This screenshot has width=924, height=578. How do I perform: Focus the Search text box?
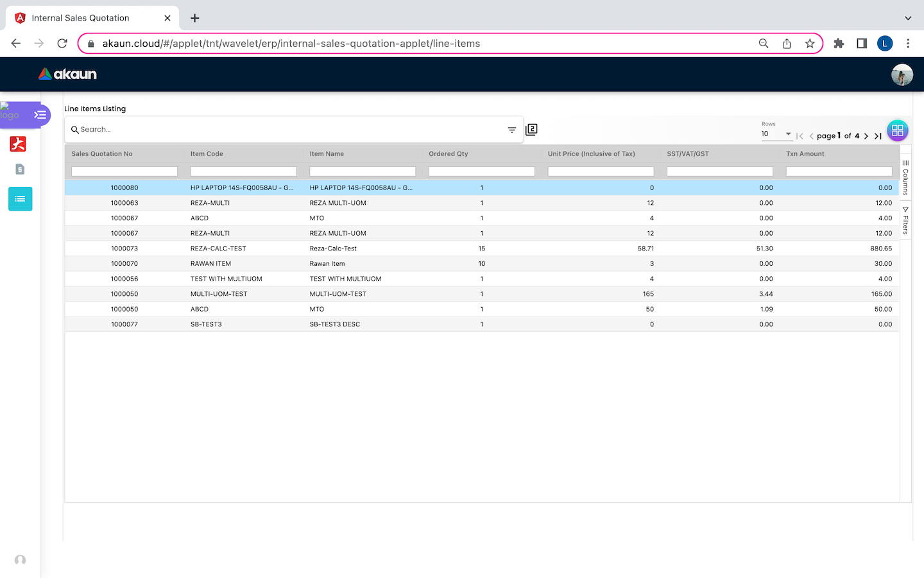click(289, 130)
